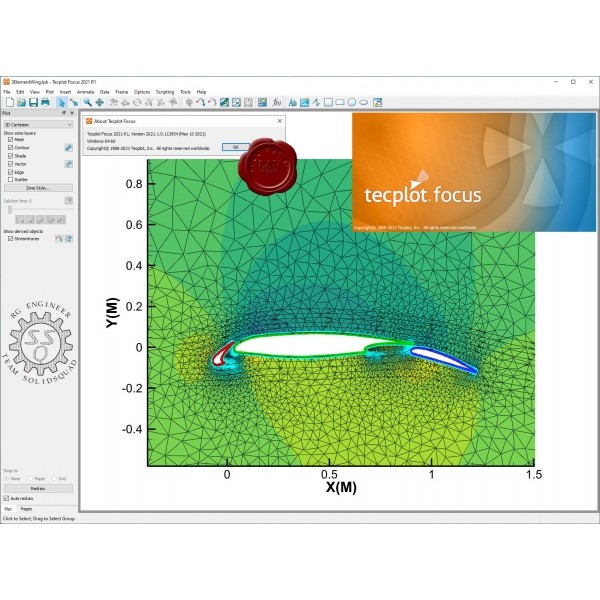
Task: Open streamtrace details icon at row end
Action: click(x=68, y=238)
